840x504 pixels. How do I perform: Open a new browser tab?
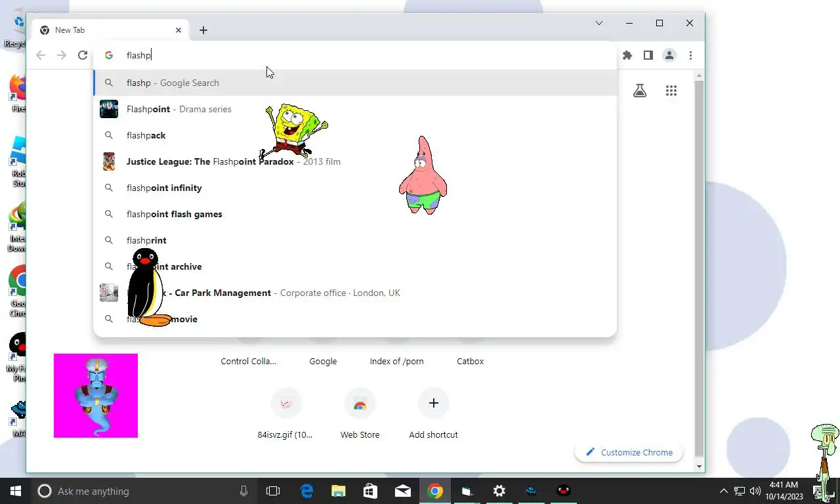click(203, 30)
